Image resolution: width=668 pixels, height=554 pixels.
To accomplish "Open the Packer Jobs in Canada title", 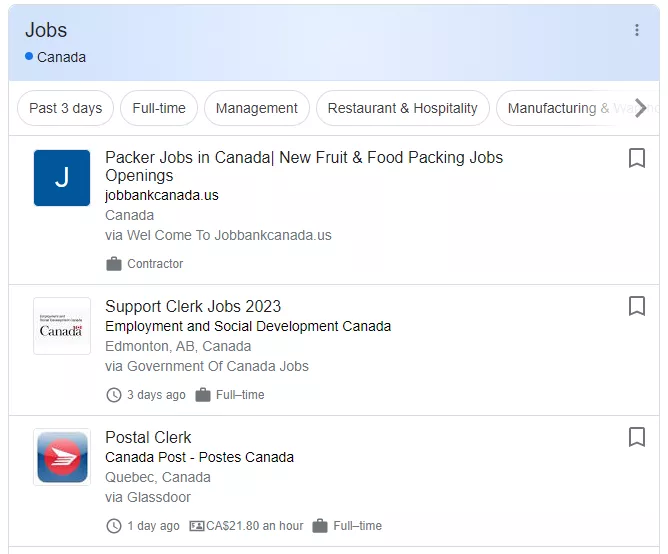I will 304,166.
